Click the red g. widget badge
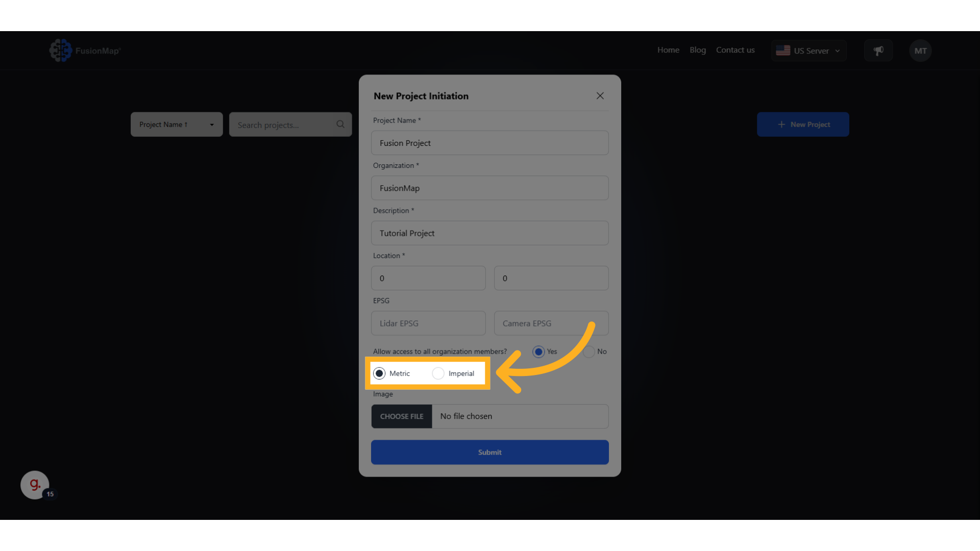The width and height of the screenshot is (980, 551). pyautogui.click(x=35, y=485)
